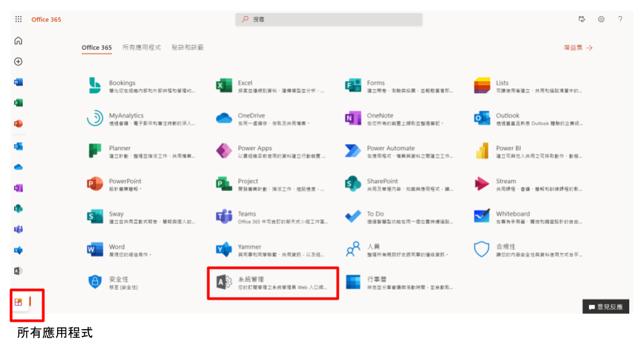
Task: Open the 系統管理 admin app tile
Action: point(272,282)
